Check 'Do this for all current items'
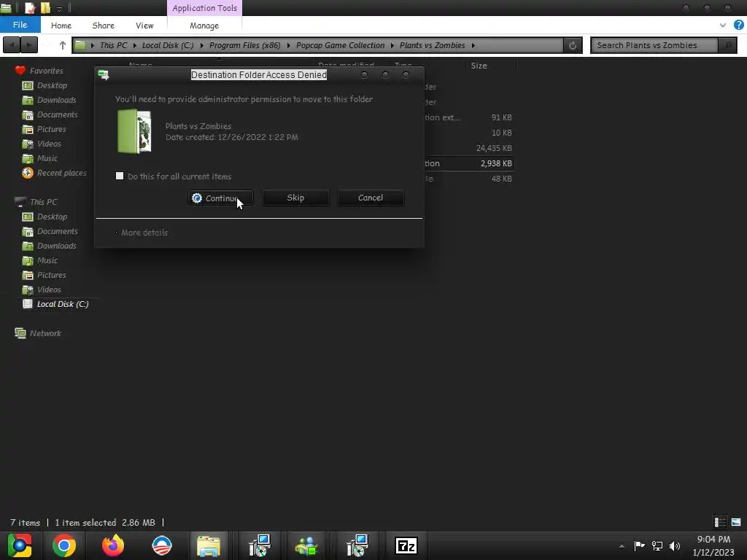Viewport: 747px width, 560px height. pyautogui.click(x=120, y=176)
